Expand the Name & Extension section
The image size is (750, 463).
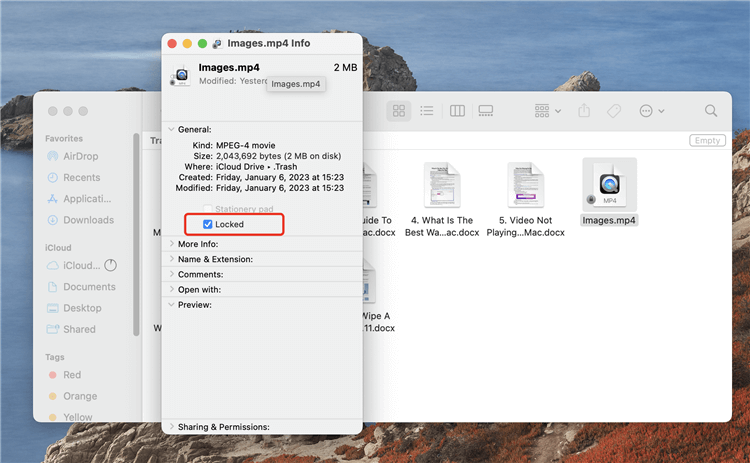pyautogui.click(x=171, y=259)
